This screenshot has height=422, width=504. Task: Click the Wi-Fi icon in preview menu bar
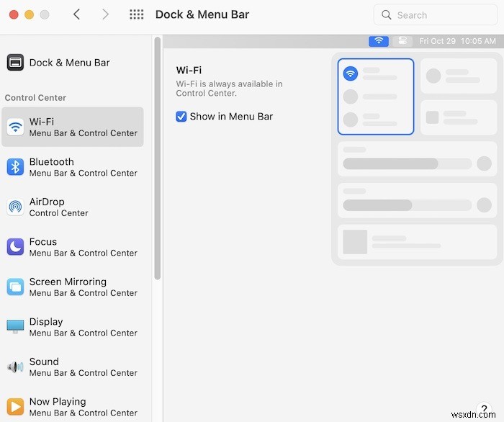pos(379,41)
